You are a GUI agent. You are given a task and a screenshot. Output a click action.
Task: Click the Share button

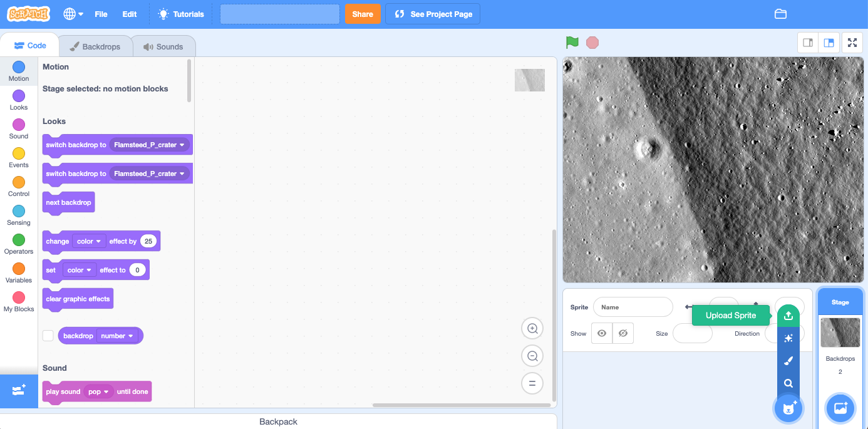click(x=363, y=14)
